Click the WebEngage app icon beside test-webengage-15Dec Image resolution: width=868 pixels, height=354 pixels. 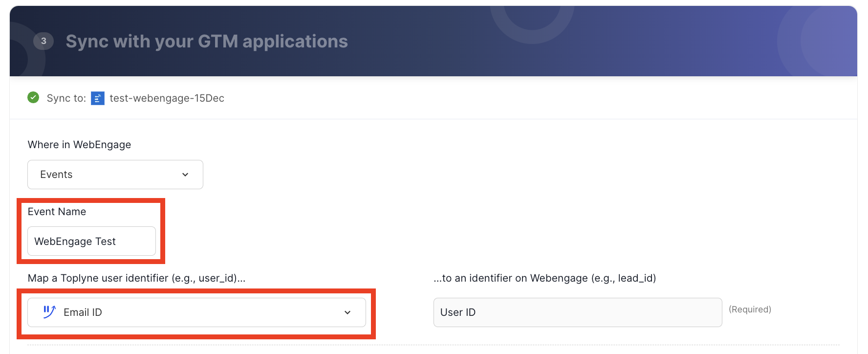point(98,98)
